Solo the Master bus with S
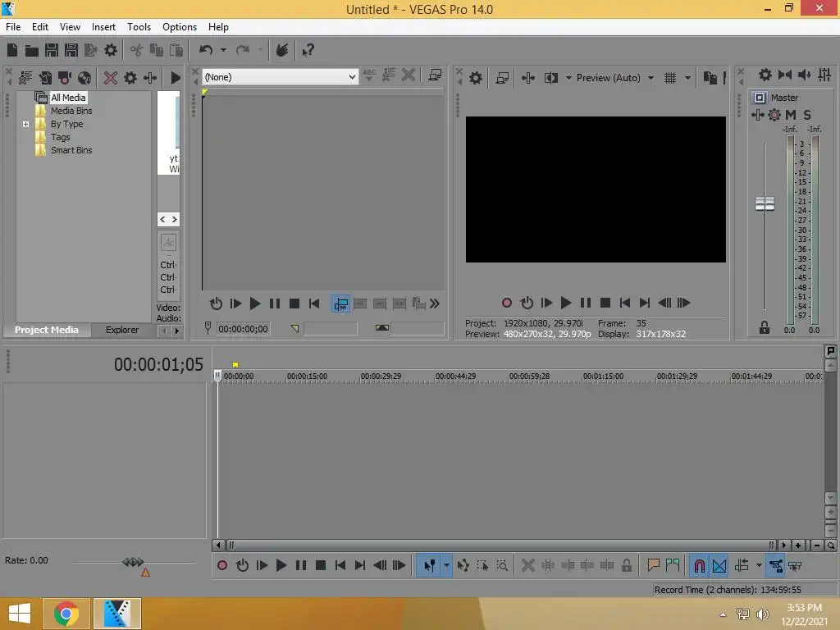Screen dimensions: 840x630 [807, 115]
